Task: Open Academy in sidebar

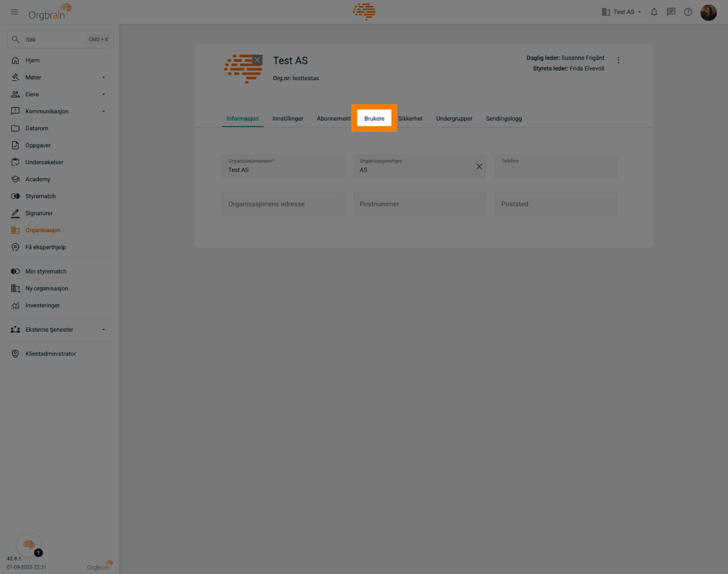Action: 60,180
